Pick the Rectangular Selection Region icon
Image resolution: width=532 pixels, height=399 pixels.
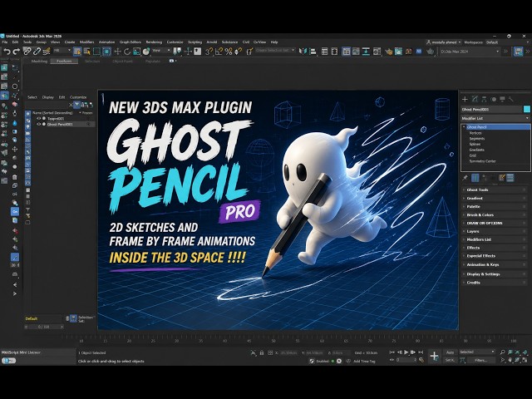[96, 52]
